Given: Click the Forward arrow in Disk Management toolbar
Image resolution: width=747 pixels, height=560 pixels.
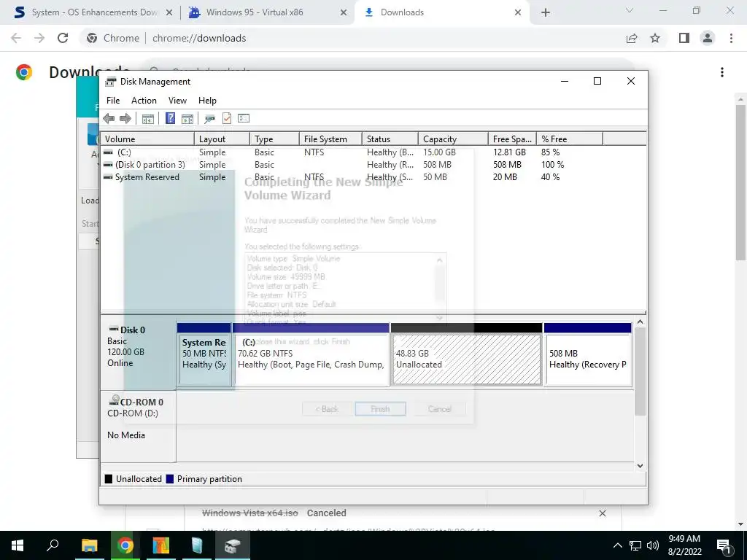Looking at the screenshot, I should click(125, 119).
